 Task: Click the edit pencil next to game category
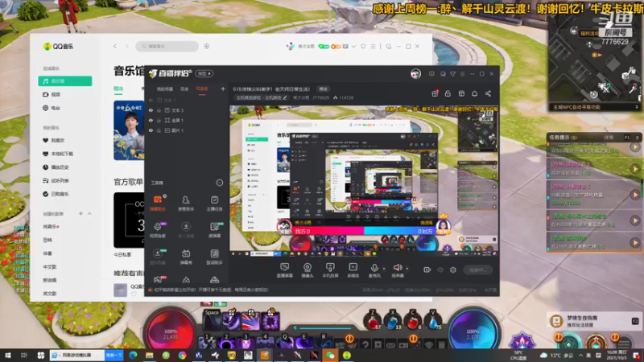pos(285,97)
